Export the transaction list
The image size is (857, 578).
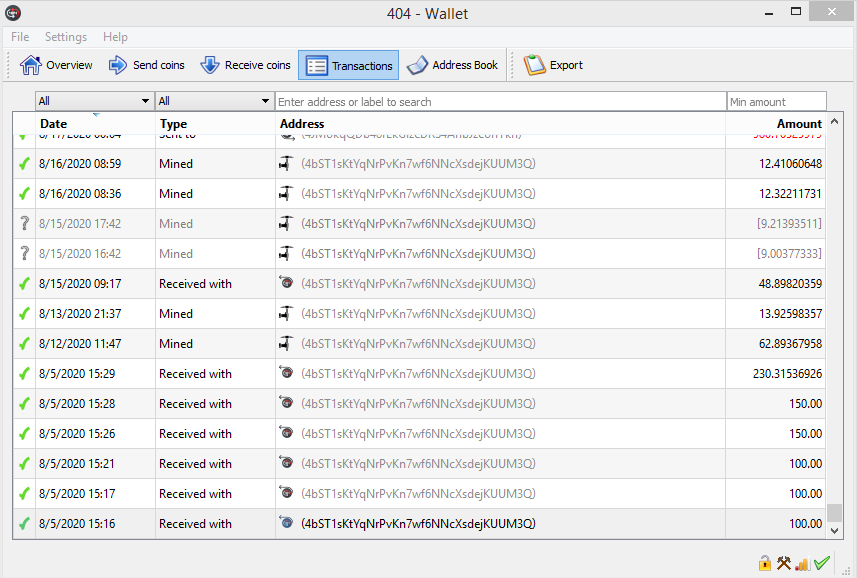point(553,65)
